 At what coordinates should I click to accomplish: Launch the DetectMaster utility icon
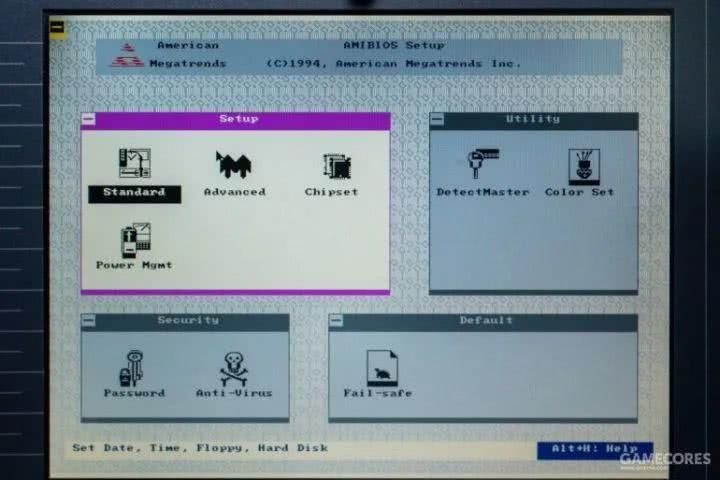(483, 163)
